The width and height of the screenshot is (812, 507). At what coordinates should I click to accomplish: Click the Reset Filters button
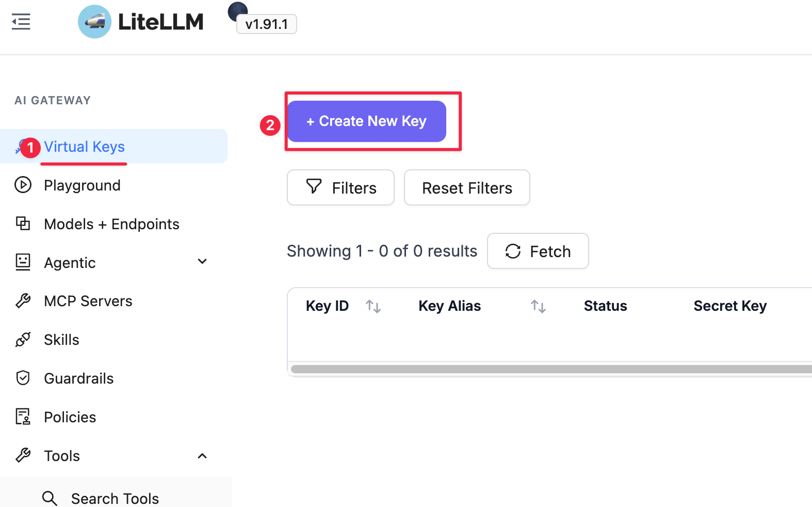[467, 187]
